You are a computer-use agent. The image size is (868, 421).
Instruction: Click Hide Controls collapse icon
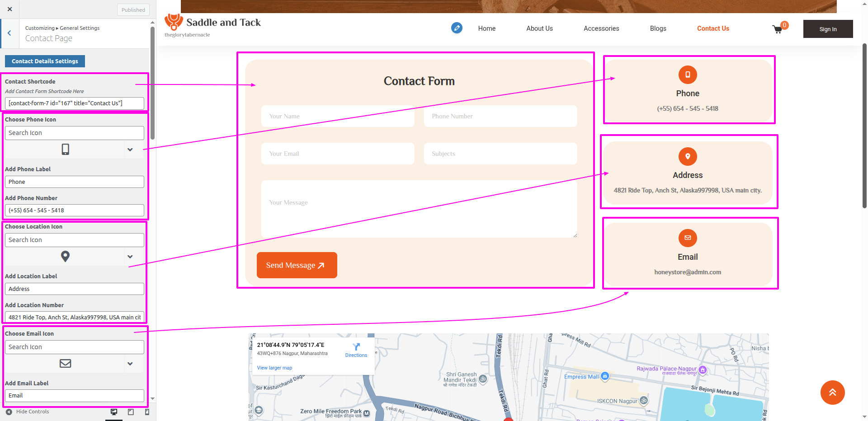(x=9, y=412)
